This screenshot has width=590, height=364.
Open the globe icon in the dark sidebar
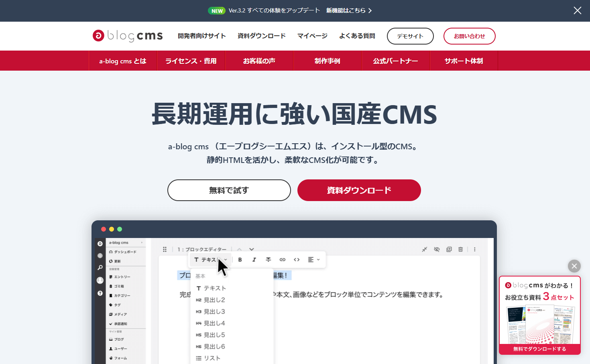(x=100, y=256)
